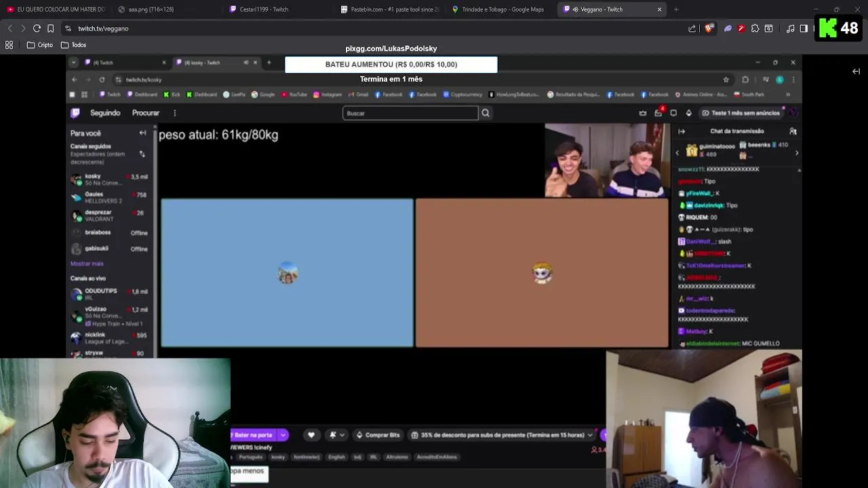Open the user avatar menu on Twitch

(x=793, y=113)
